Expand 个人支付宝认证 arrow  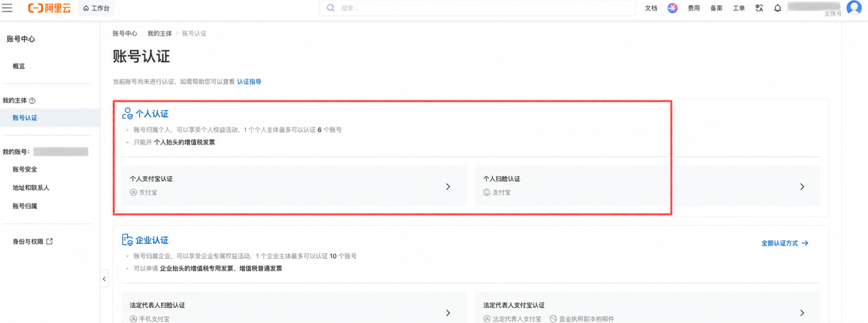pos(448,186)
